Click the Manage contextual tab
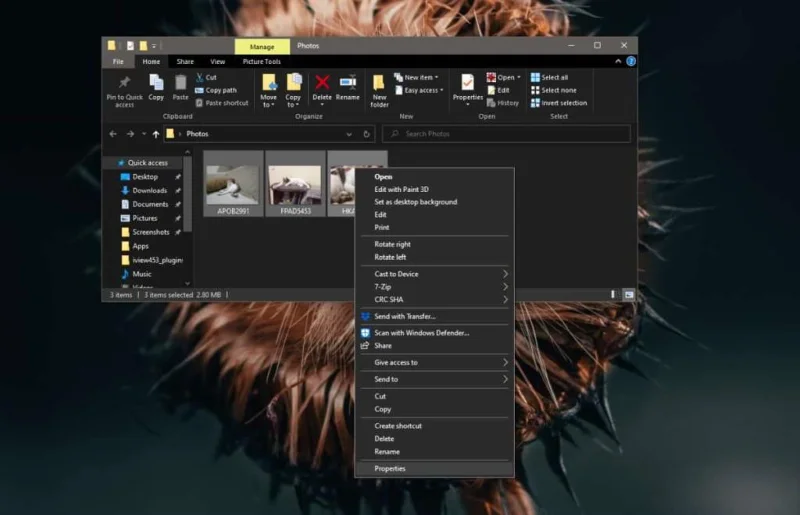Image resolution: width=800 pixels, height=515 pixels. click(262, 46)
